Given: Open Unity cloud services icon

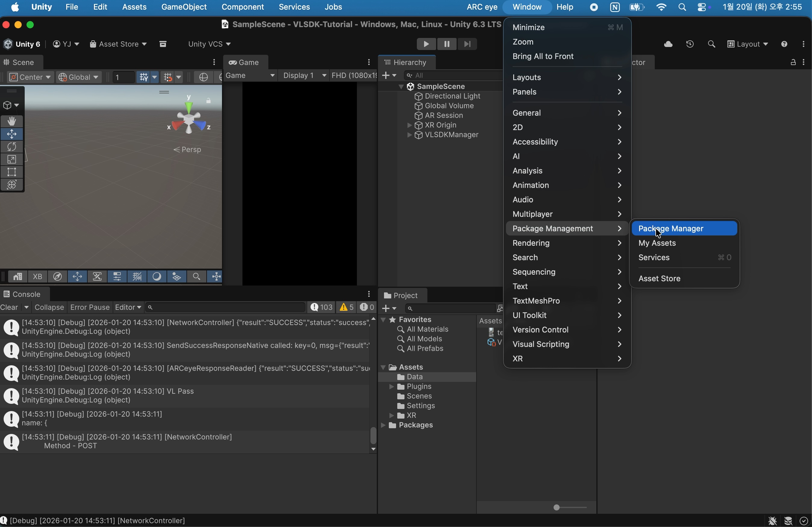Looking at the screenshot, I should (668, 44).
